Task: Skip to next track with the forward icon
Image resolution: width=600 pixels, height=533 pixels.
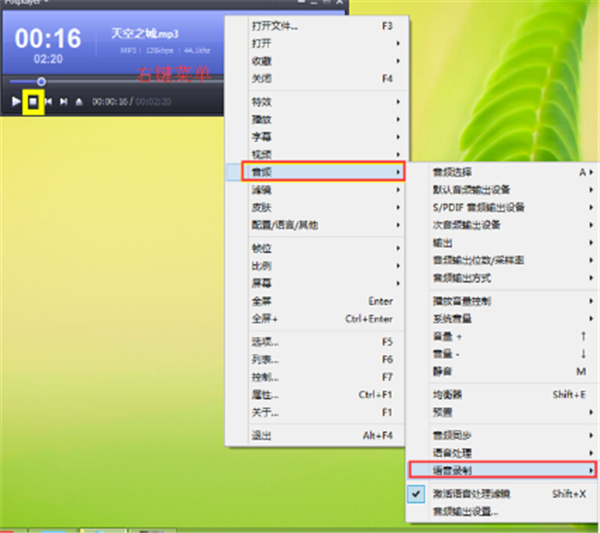Action: click(63, 101)
